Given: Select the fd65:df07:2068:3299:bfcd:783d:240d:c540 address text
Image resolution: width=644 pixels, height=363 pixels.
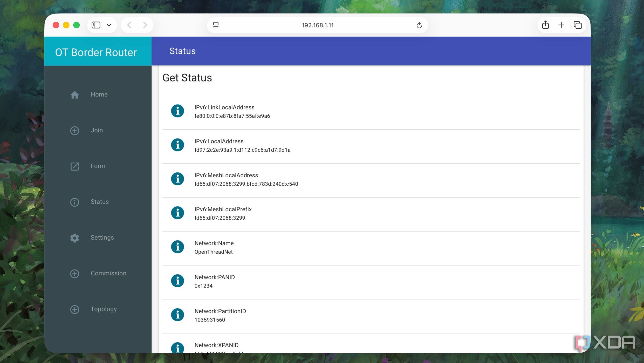Looking at the screenshot, I should pos(246,184).
